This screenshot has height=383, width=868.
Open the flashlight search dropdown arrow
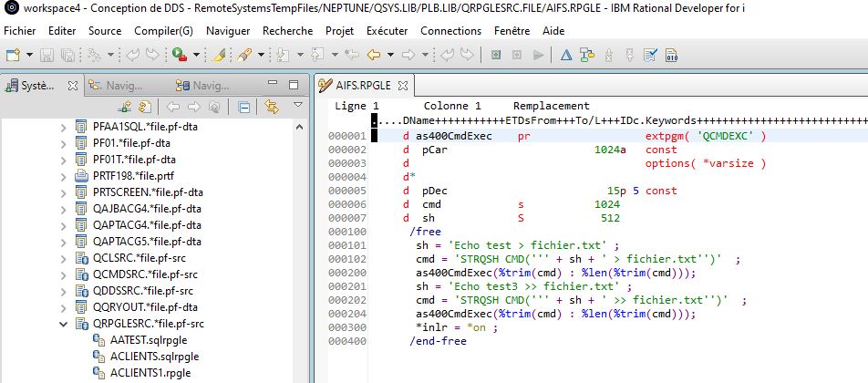[261, 55]
